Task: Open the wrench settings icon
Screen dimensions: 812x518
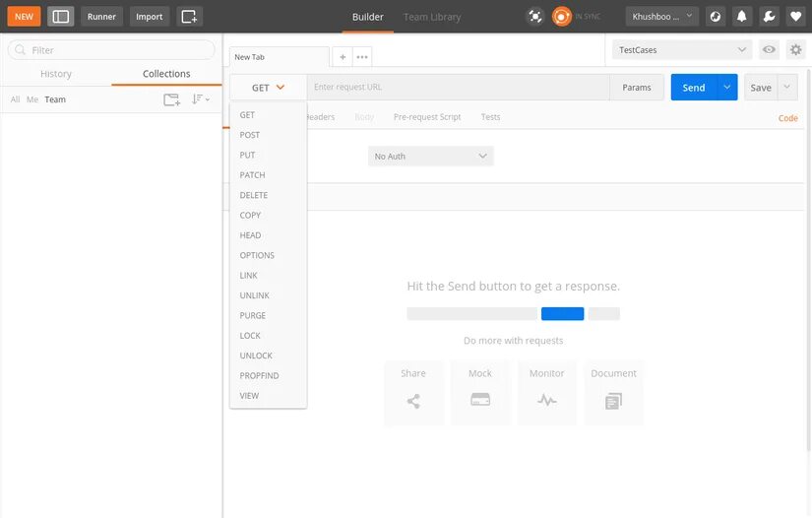Action: pos(769,17)
